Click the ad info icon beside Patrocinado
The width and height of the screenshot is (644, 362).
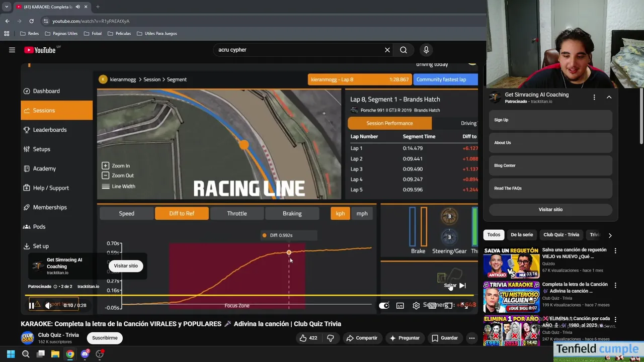[55, 287]
